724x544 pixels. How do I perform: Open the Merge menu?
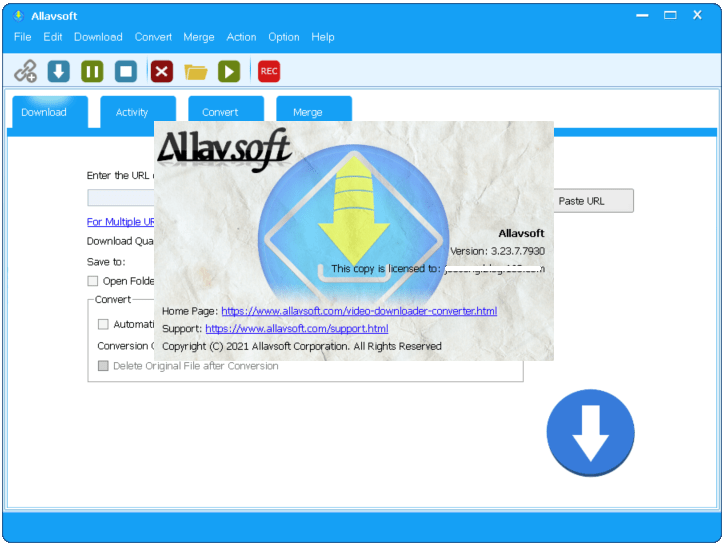point(199,37)
